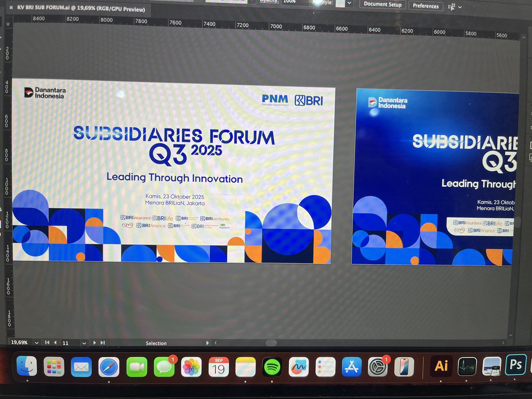Open Activity Monitor from the Dock
This screenshot has width=532, height=399.
click(466, 366)
